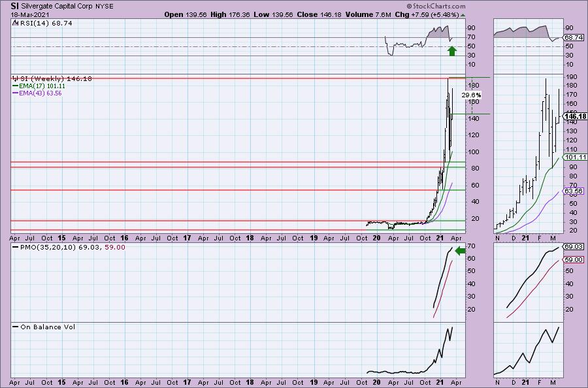
Task: Click the Silvergate Capital Corp company name
Action: (x=56, y=7)
